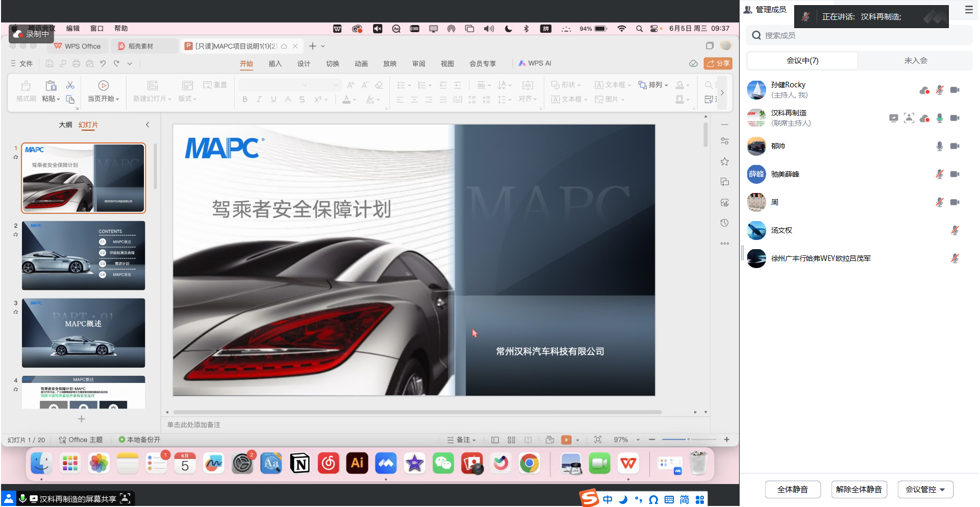The height and width of the screenshot is (507, 980).
Task: Click the save icon in WPS quick toolbar
Action: click(x=50, y=64)
